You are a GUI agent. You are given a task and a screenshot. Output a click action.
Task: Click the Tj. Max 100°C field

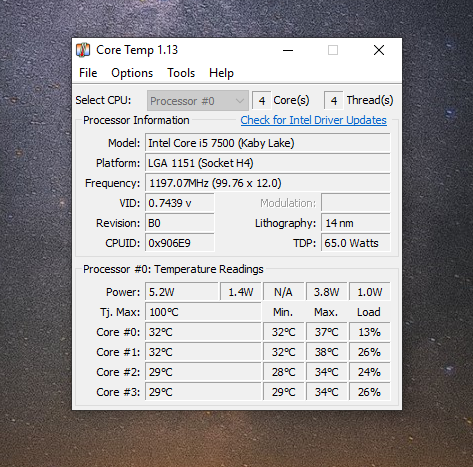pos(203,312)
